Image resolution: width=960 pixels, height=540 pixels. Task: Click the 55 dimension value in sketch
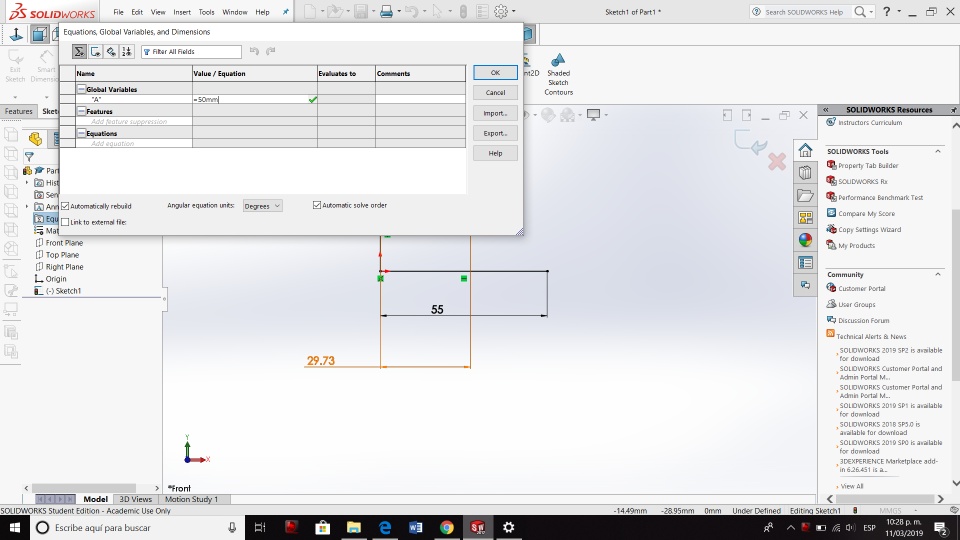tap(437, 309)
